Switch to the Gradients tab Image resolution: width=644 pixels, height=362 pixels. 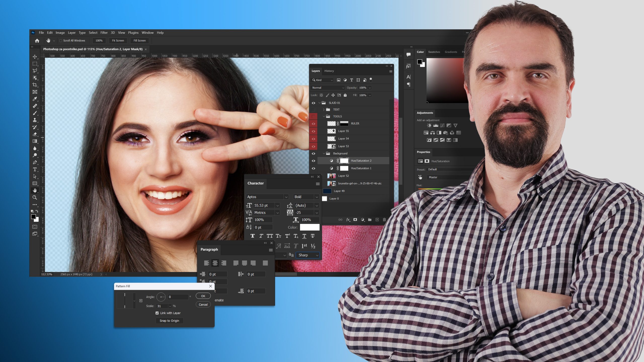click(451, 52)
